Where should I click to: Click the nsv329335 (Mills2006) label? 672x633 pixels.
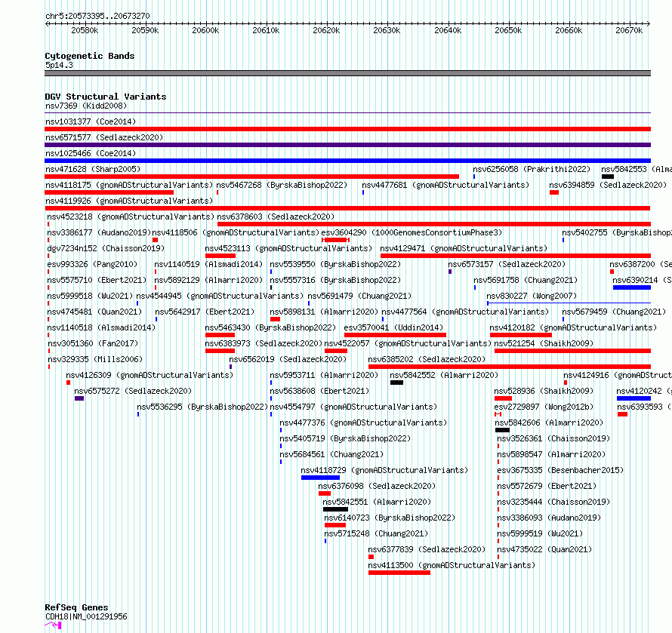[x=95, y=359]
